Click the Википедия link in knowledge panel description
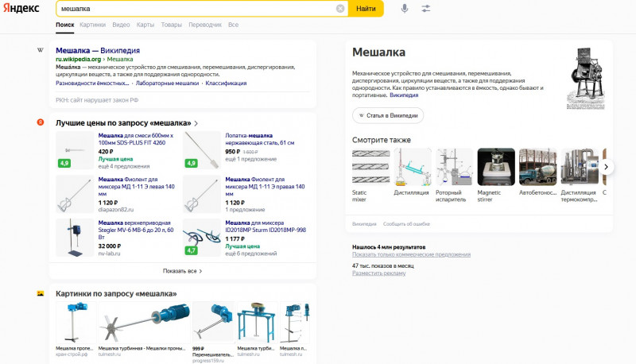Image resolution: width=636 pixels, height=364 pixels. click(x=404, y=95)
